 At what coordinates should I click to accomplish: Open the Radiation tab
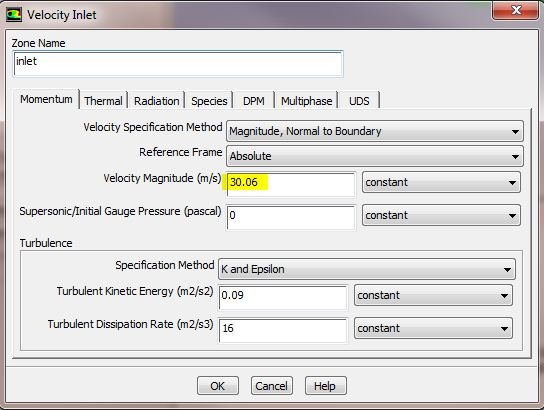point(156,101)
